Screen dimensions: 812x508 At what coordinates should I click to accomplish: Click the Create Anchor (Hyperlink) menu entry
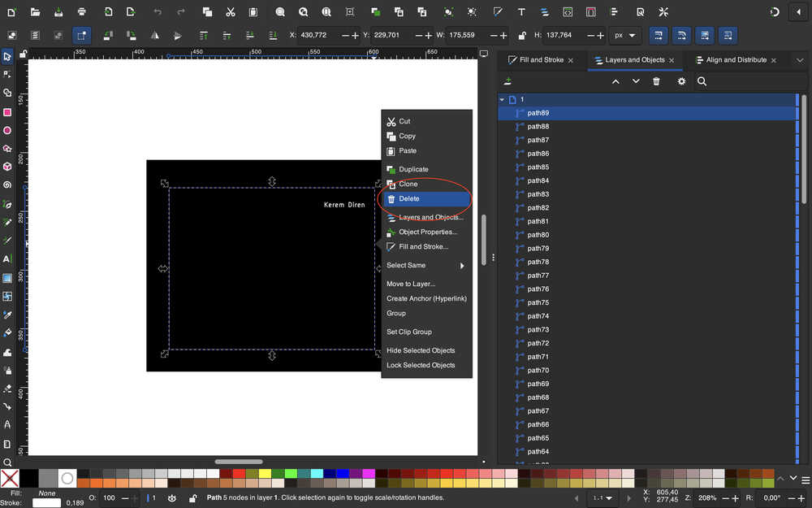(x=426, y=298)
